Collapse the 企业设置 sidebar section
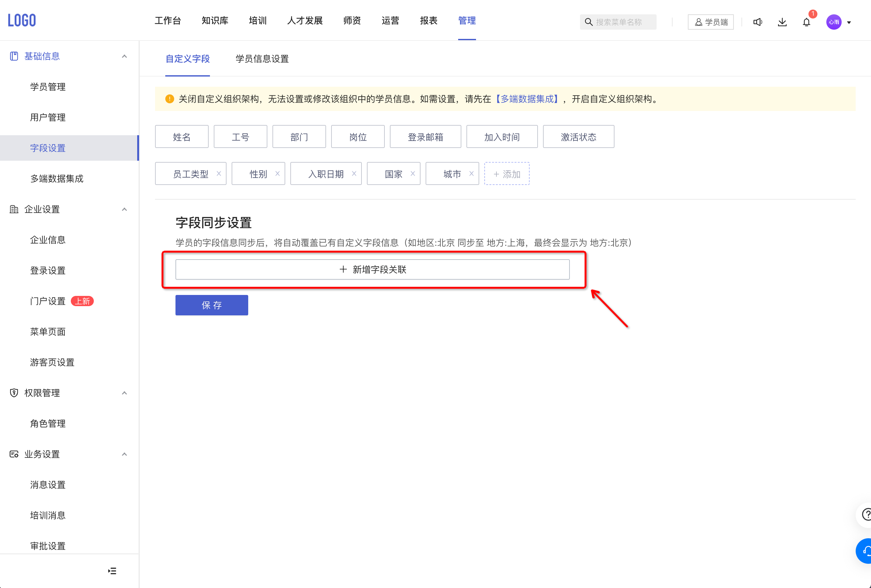871x588 pixels. tap(124, 209)
